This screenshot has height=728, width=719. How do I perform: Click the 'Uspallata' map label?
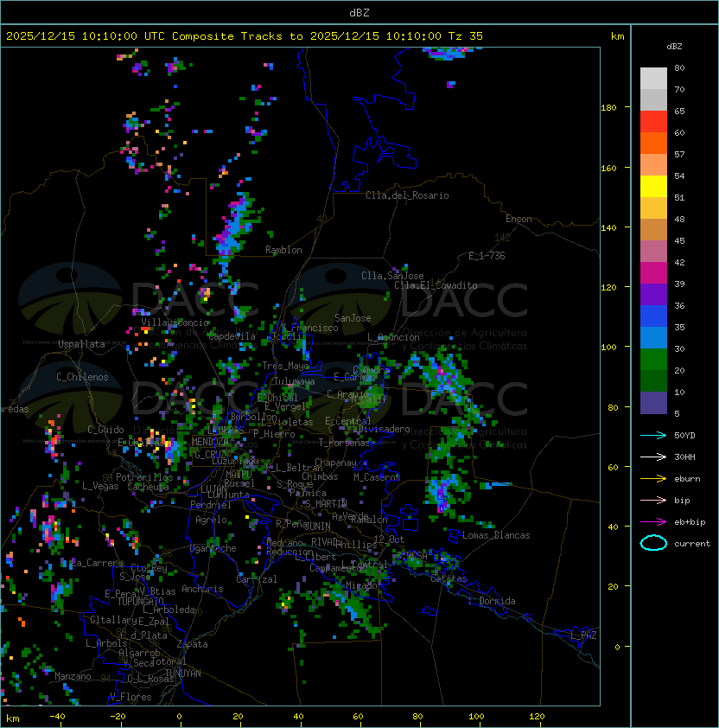pyautogui.click(x=81, y=344)
